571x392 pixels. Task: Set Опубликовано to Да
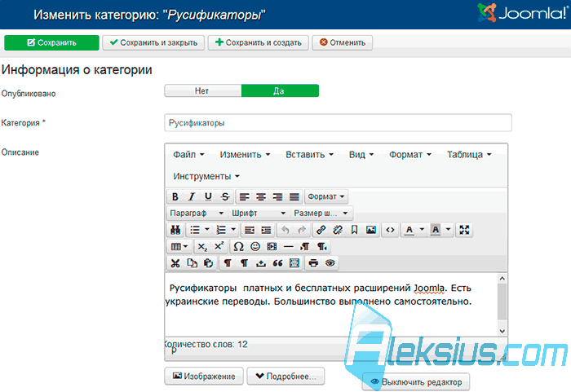(280, 90)
